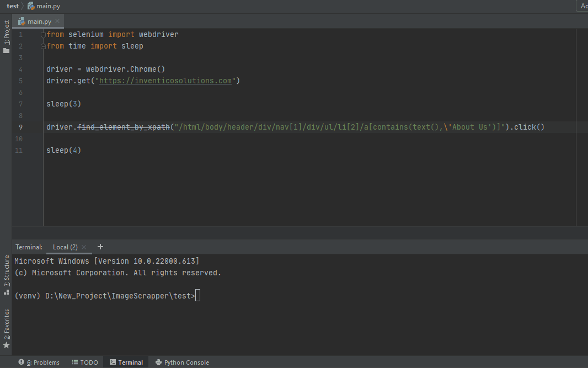This screenshot has width=588, height=368.
Task: Open the Problems tool window
Action: pyautogui.click(x=39, y=362)
